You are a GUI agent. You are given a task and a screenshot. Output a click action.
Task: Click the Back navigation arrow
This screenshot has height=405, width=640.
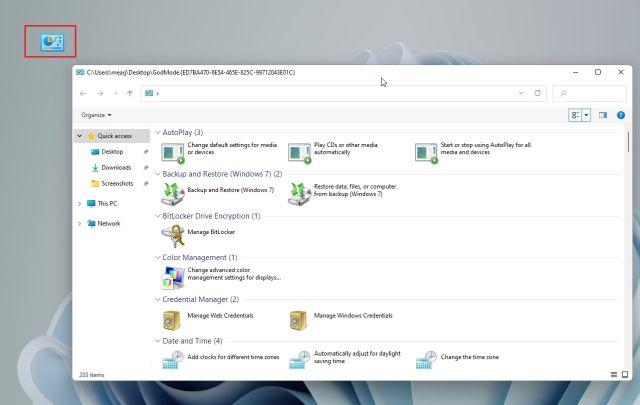[x=83, y=93]
